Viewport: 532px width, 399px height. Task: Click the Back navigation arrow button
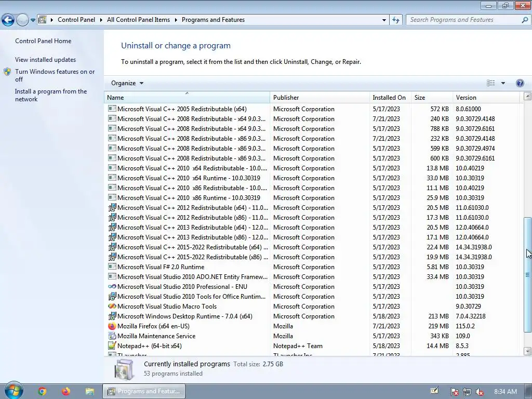click(8, 20)
